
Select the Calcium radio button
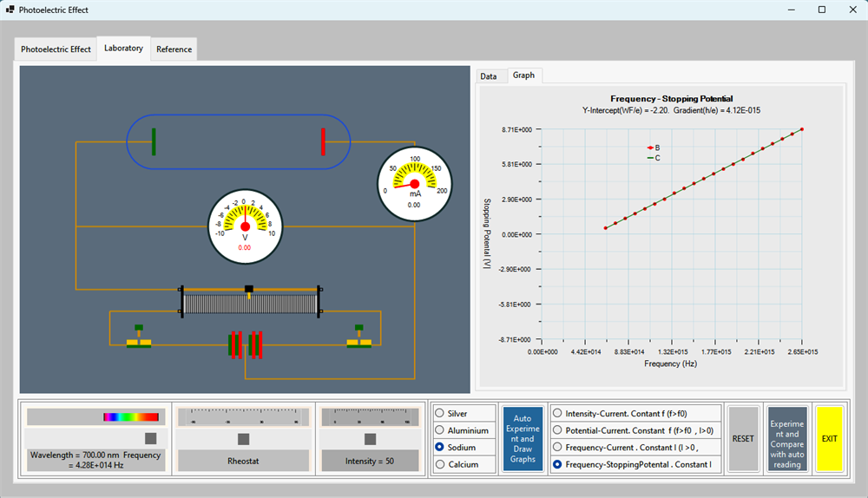(464, 464)
